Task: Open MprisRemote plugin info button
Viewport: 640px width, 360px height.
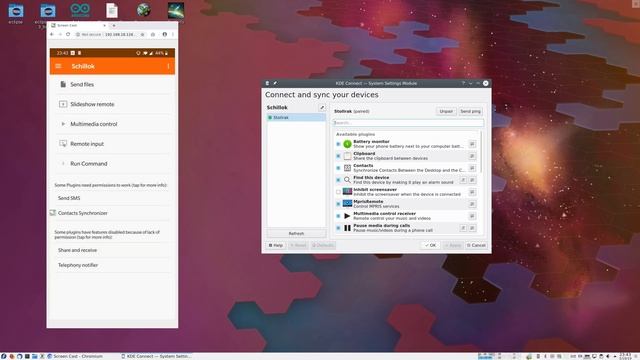Action: coord(472,204)
